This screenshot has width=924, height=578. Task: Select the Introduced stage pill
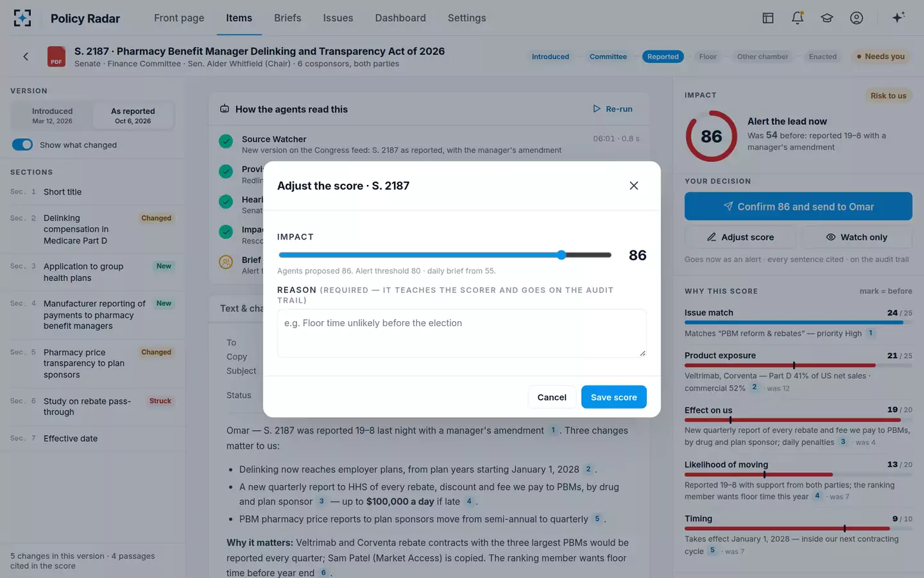point(551,57)
